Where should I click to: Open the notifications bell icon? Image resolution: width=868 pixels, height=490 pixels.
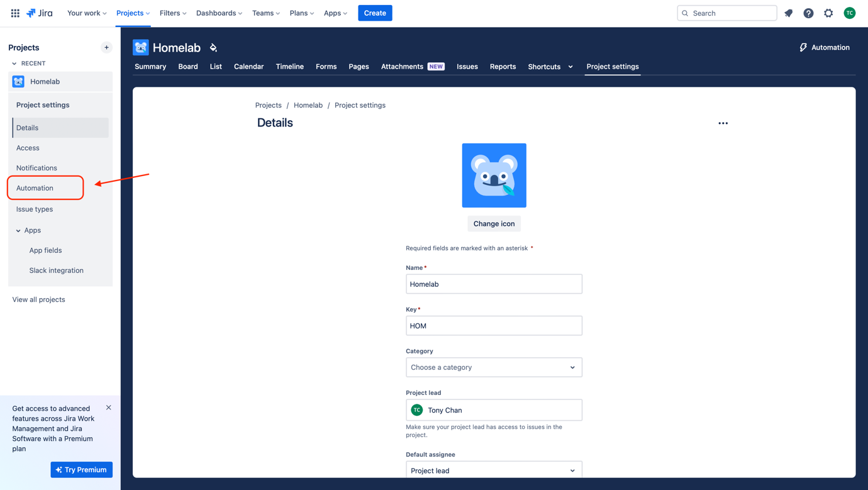(x=788, y=13)
